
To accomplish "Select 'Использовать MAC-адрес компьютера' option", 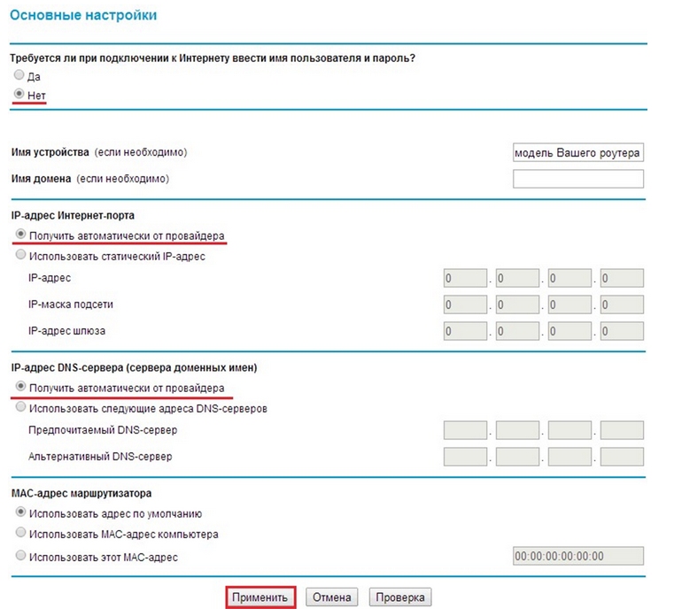I will click(19, 534).
